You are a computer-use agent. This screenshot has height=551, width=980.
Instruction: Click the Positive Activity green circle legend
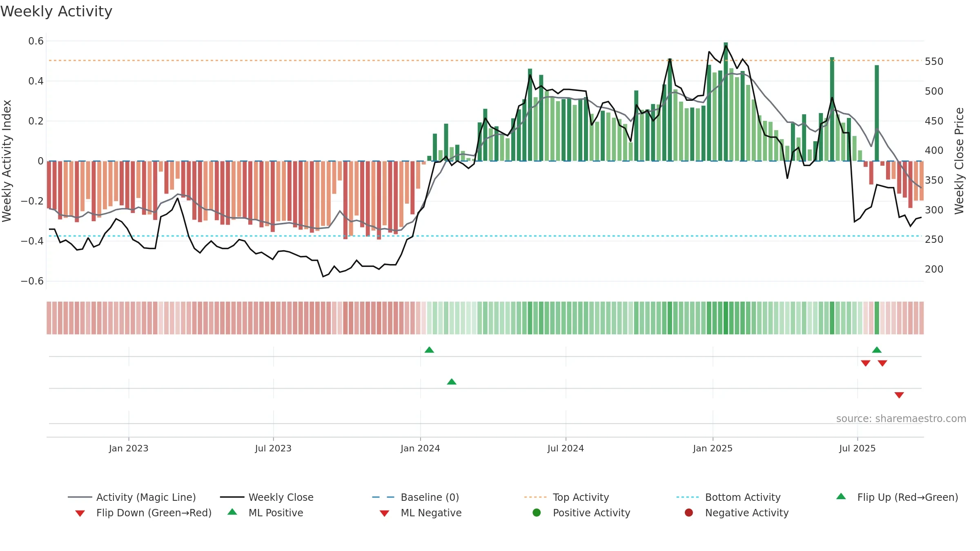coord(537,513)
